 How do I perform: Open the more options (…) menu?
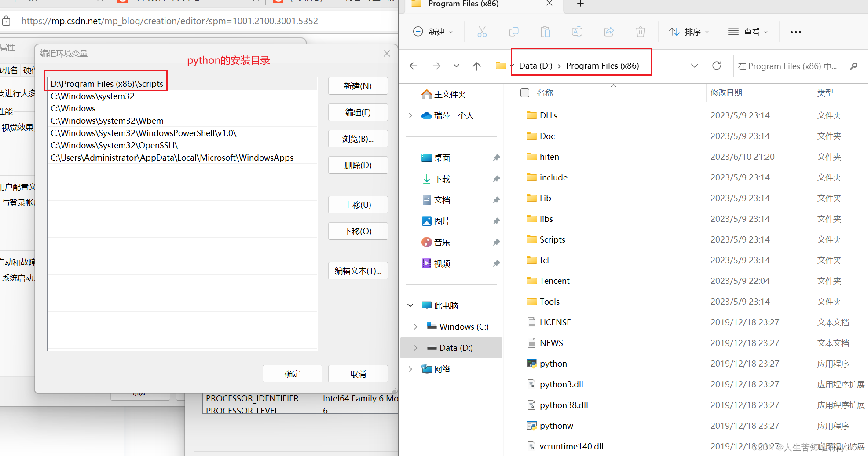click(x=795, y=31)
